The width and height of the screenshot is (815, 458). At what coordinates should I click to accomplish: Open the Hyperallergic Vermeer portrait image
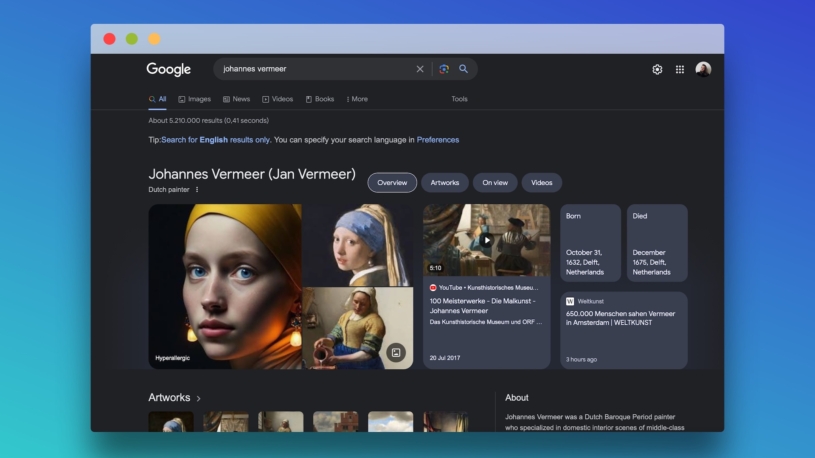pyautogui.click(x=225, y=286)
